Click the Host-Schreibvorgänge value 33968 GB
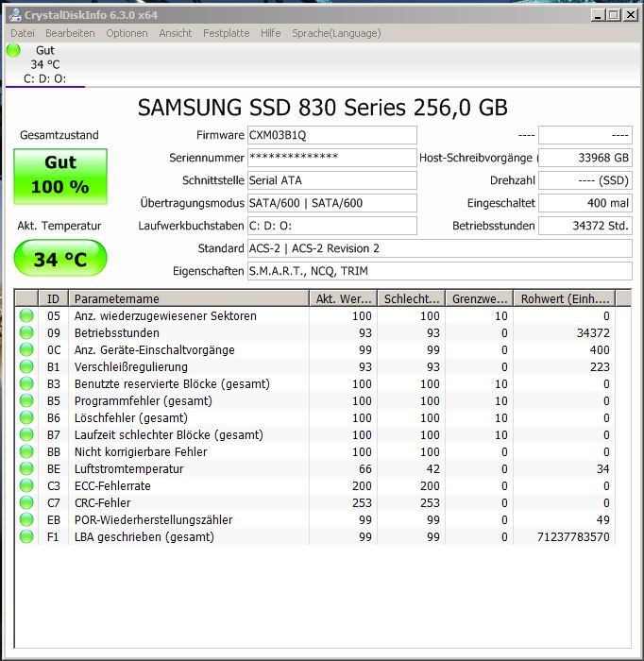Screen dimensions: 644x661 [x=585, y=158]
